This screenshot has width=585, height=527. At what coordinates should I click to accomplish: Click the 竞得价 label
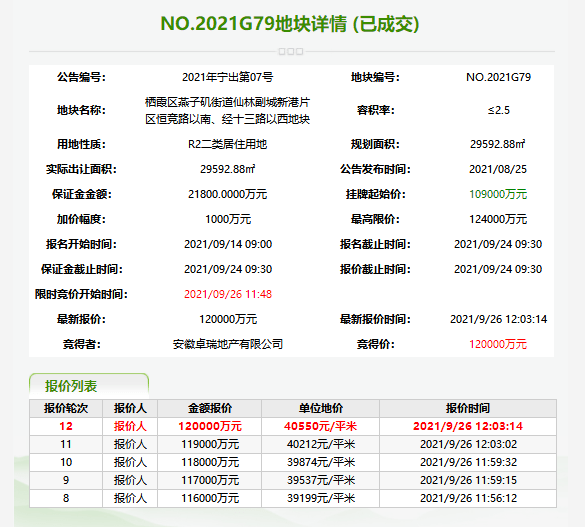[375, 344]
